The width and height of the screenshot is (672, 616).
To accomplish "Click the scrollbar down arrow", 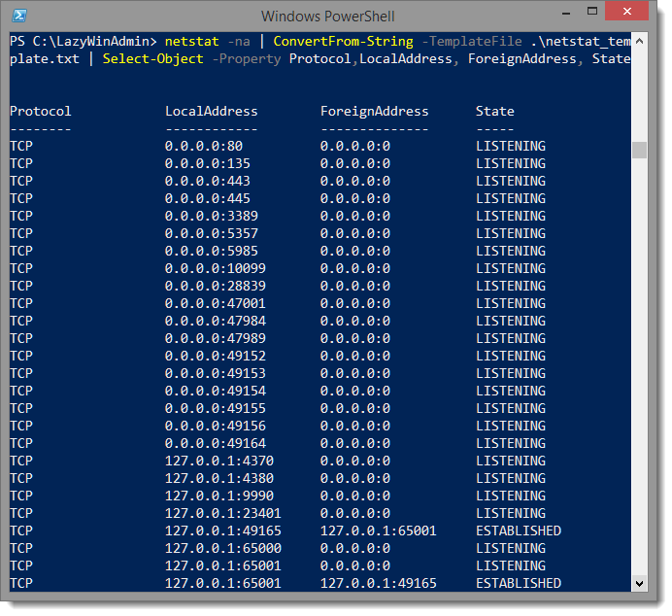I will [639, 583].
